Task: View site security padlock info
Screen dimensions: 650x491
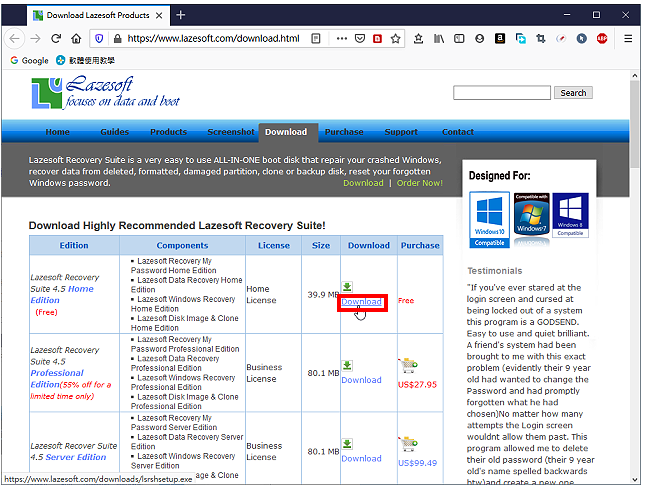Action: (x=118, y=39)
